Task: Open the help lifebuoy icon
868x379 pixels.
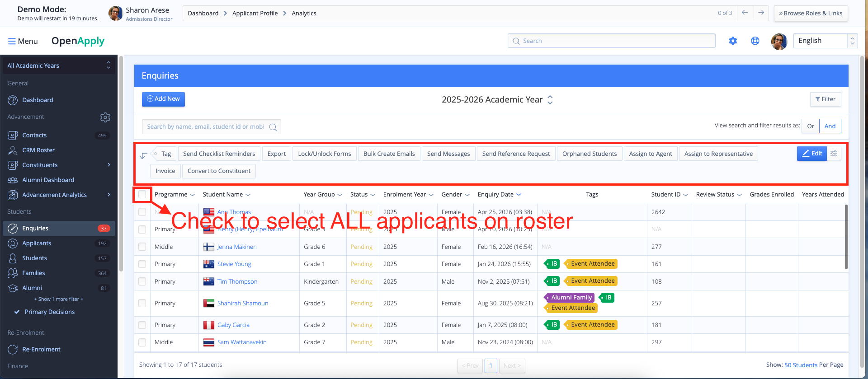Action: coord(755,41)
